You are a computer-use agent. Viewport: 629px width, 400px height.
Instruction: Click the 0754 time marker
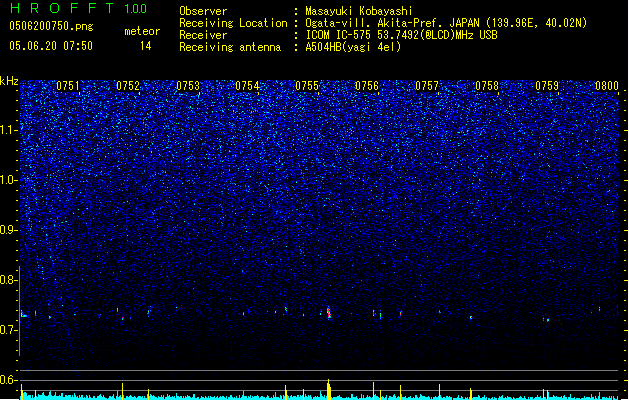(x=247, y=86)
